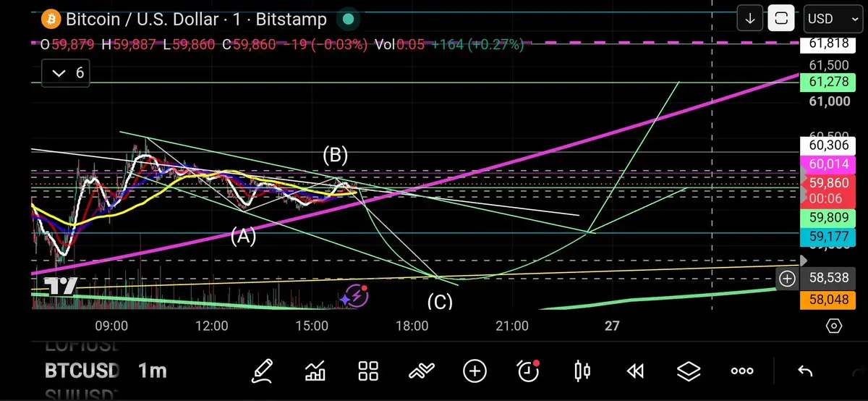Open the drawing tools pencil icon
Image resolution: width=868 pixels, height=401 pixels.
(263, 371)
